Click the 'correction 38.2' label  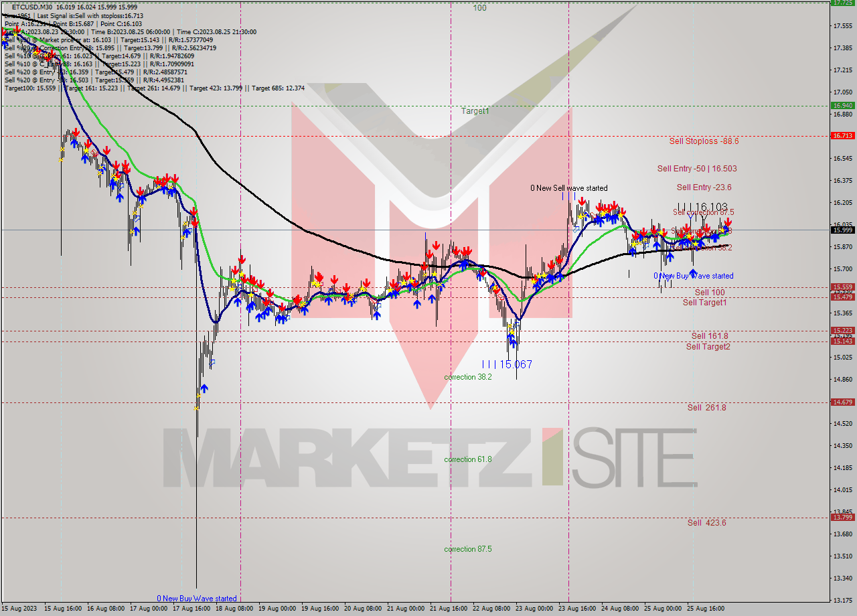pos(468,377)
